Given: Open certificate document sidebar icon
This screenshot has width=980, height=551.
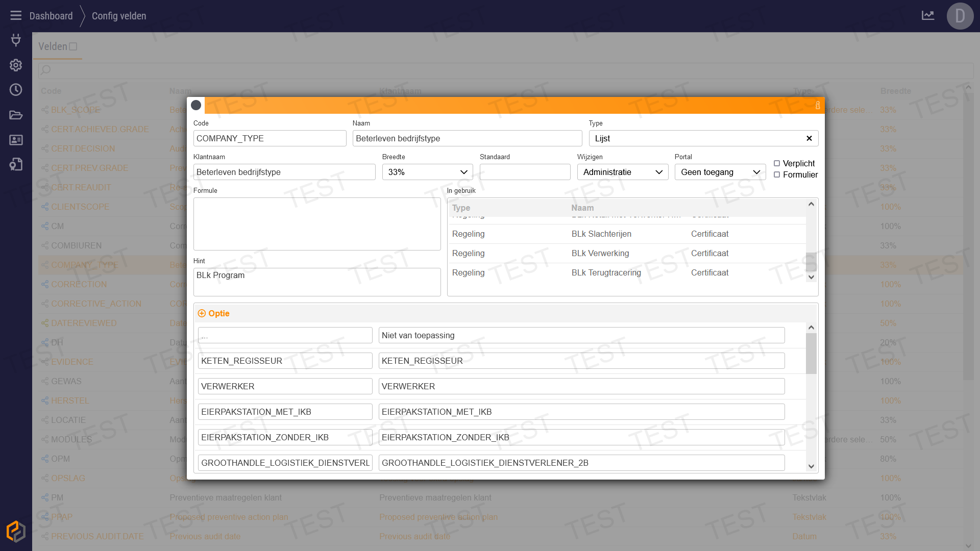Looking at the screenshot, I should pyautogui.click(x=16, y=164).
